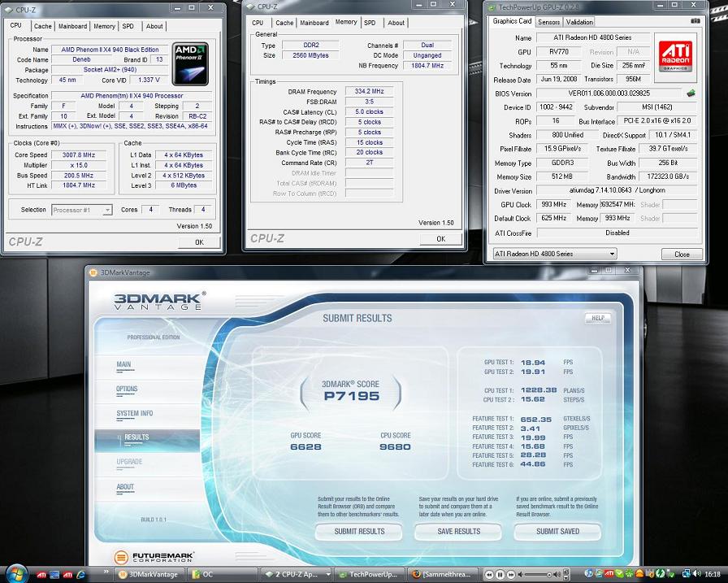The image size is (728, 583).
Task: Open About tab in left CPU-Z window
Action: click(x=154, y=26)
